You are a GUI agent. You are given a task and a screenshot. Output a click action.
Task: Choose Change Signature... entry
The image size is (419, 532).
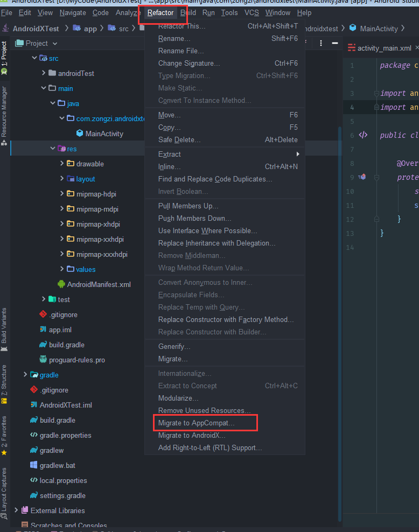coord(225,64)
